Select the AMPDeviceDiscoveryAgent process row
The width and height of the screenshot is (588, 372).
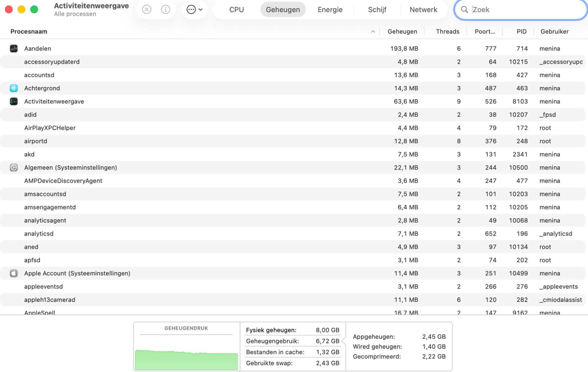293,181
